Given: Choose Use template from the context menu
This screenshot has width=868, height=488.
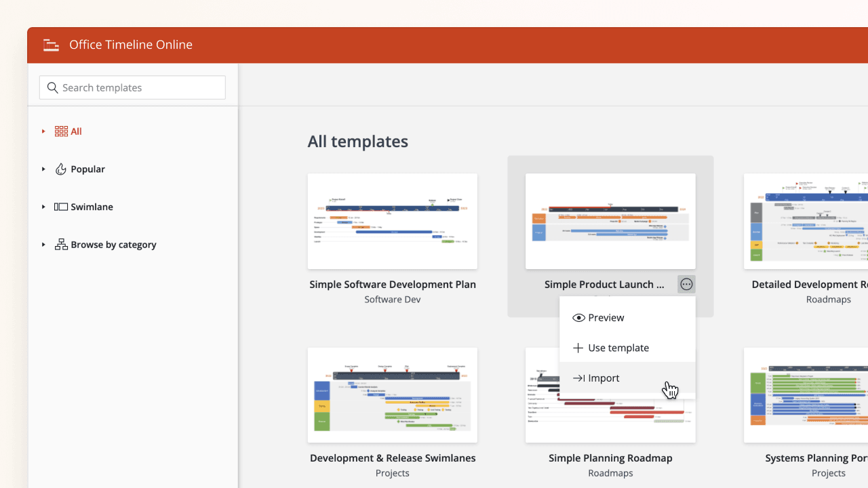Looking at the screenshot, I should tap(627, 348).
